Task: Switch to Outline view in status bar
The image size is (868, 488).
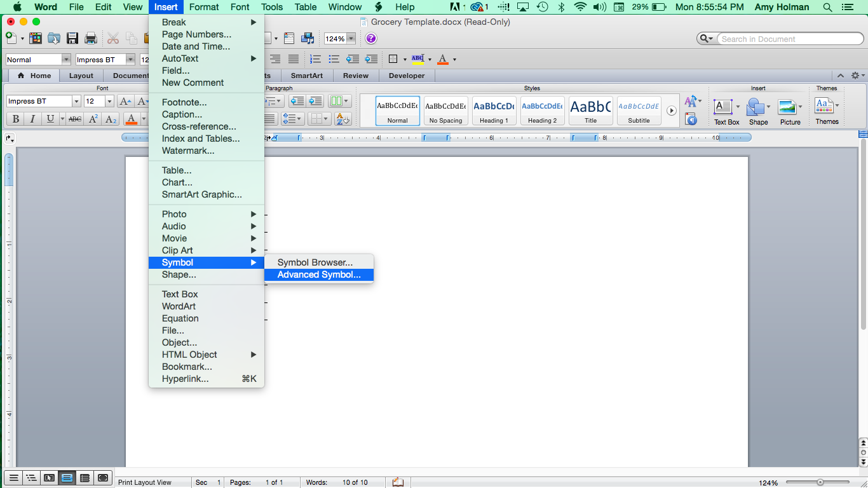Action: click(x=31, y=478)
